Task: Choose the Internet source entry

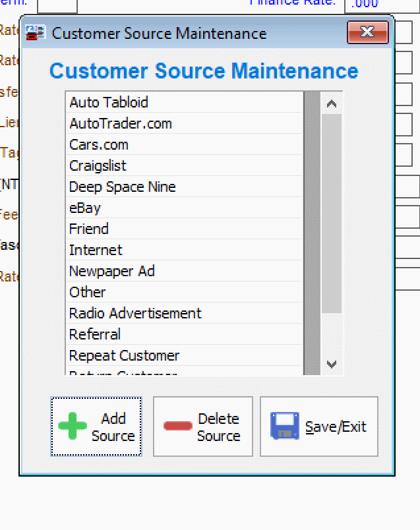Action: click(185, 250)
